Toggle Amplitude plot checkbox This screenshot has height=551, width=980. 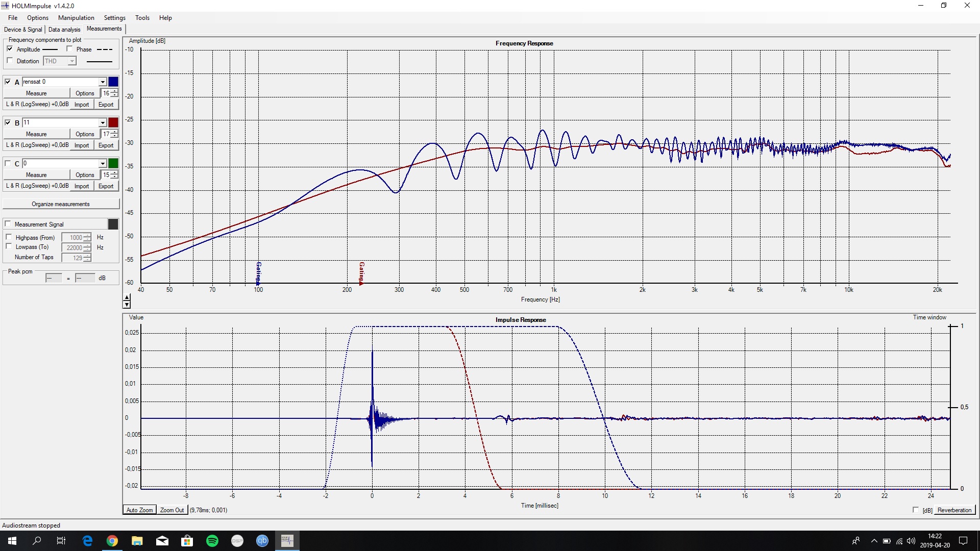click(x=10, y=49)
